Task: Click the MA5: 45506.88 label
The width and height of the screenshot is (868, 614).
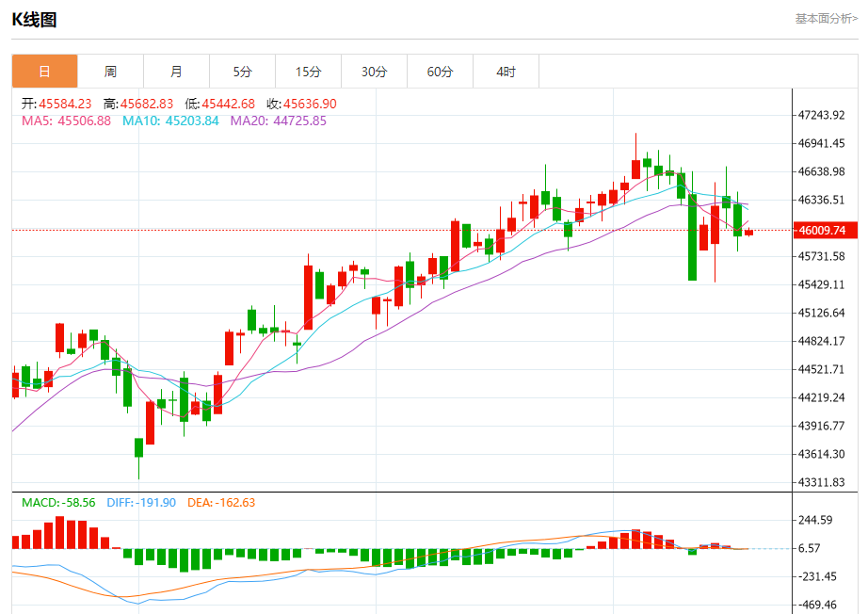Action: pos(66,121)
